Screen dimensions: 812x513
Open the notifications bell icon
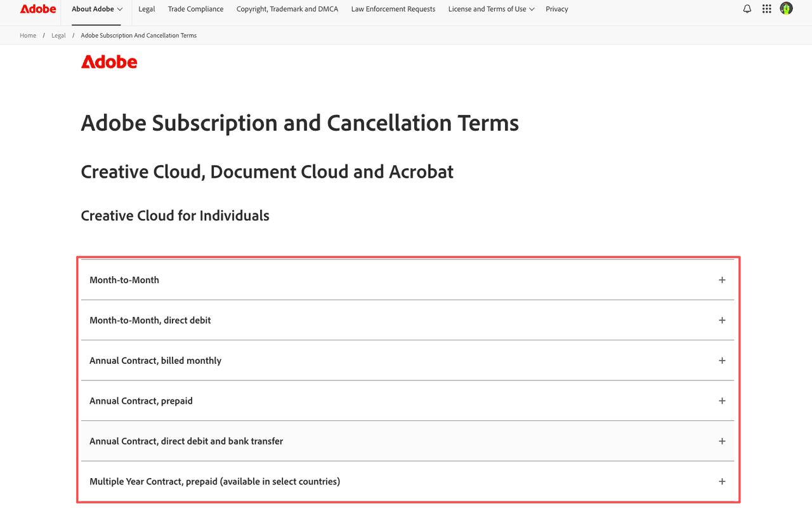click(x=747, y=8)
